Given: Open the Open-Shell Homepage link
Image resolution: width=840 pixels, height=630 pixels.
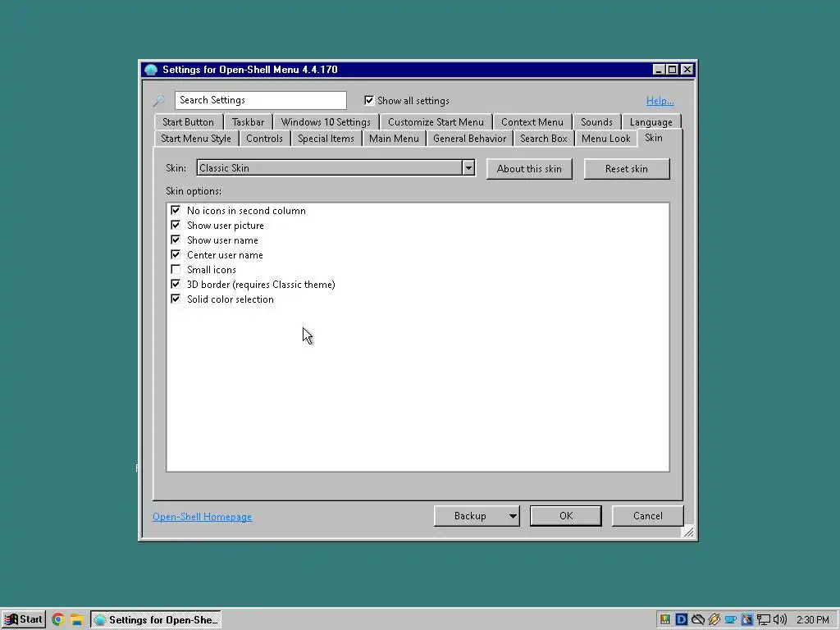Looking at the screenshot, I should coord(202,517).
